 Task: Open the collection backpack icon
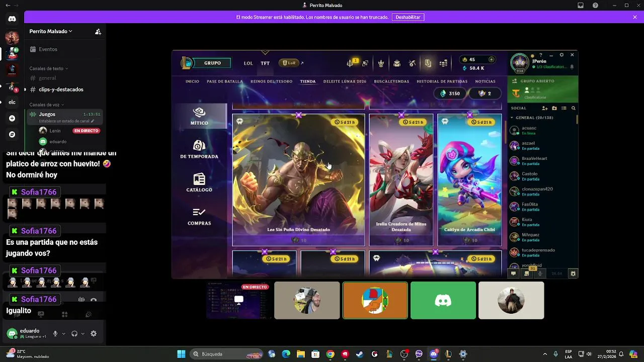click(x=397, y=63)
